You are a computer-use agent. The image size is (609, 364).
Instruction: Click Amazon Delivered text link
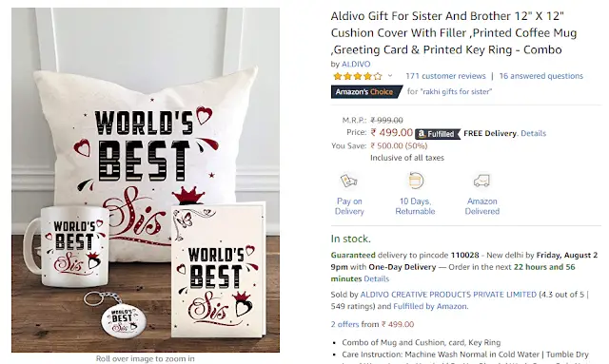tap(482, 206)
